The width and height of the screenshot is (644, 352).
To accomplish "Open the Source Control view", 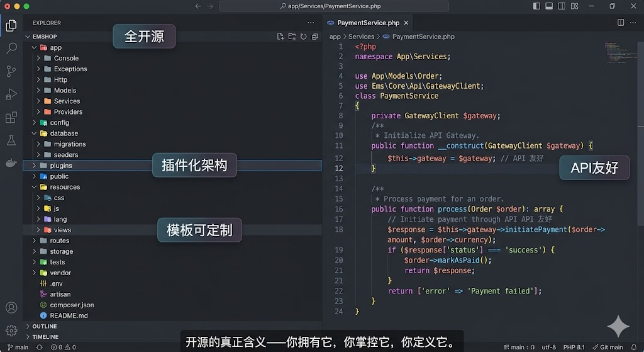I will (11, 71).
